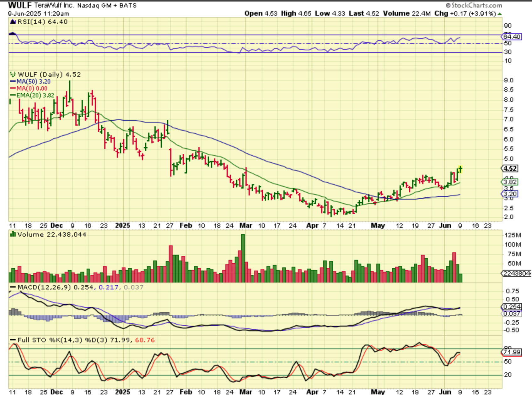Click the 100M volume axis label
Image resolution: width=532 pixels, height=395 pixels.
click(513, 244)
